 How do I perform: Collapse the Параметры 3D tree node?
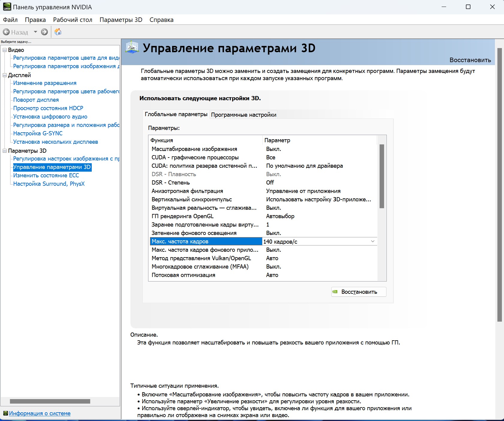(x=5, y=151)
